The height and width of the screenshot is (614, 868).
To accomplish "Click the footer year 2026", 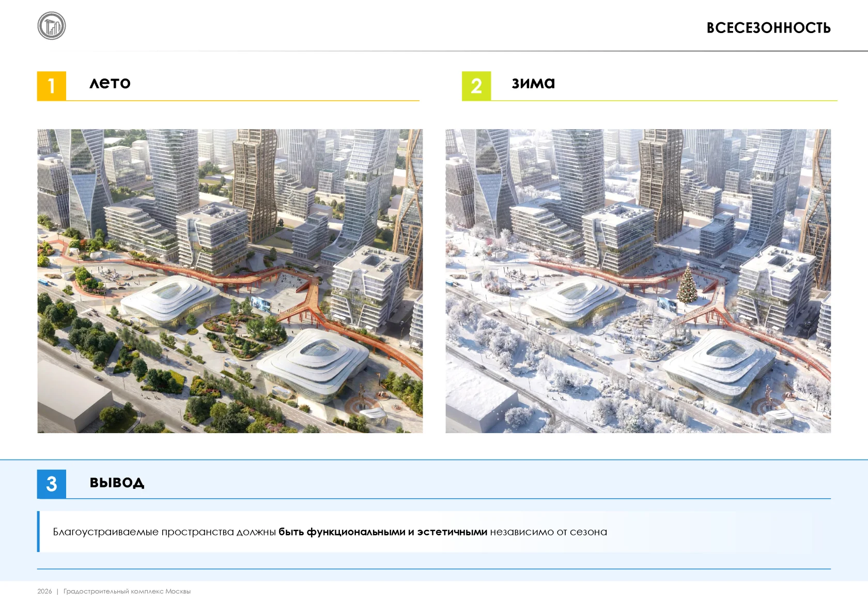I will point(44,591).
